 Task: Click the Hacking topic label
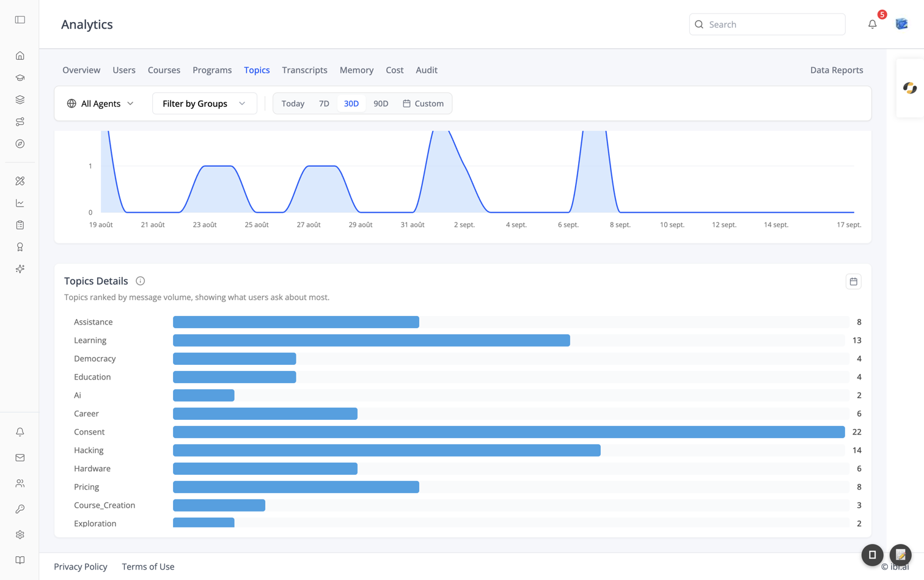[89, 450]
